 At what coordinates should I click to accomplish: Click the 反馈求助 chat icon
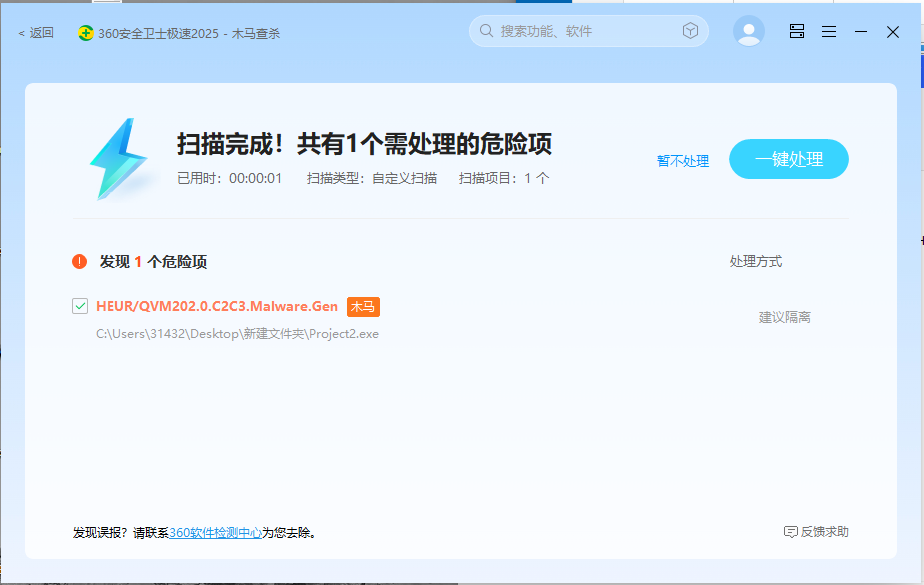pyautogui.click(x=790, y=532)
